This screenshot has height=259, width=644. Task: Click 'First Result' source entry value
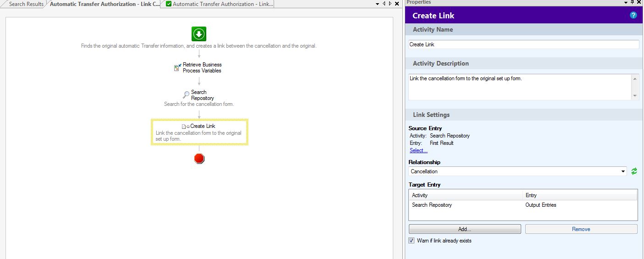441,143
